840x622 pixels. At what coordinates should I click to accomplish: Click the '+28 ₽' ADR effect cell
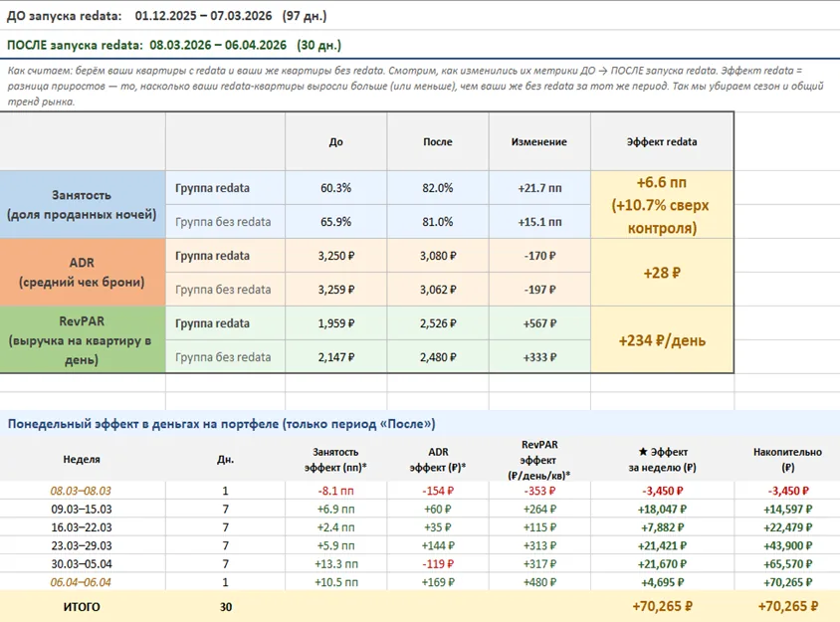[x=662, y=272]
